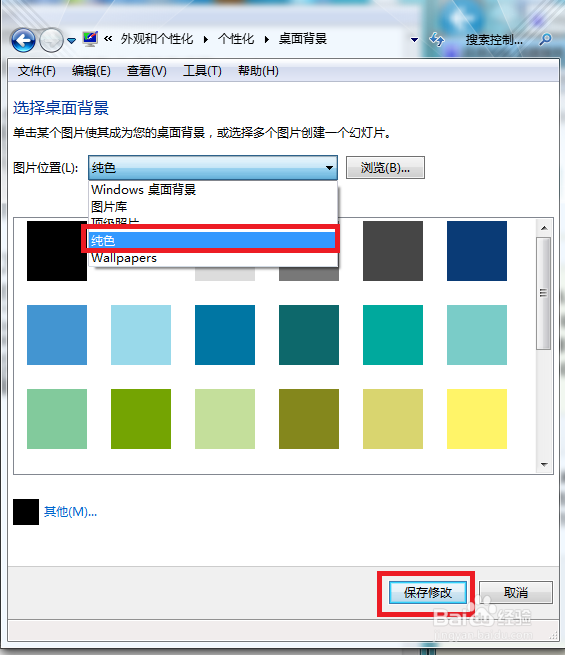
Task: Click the Control Panel monitor icon
Action: pos(90,39)
